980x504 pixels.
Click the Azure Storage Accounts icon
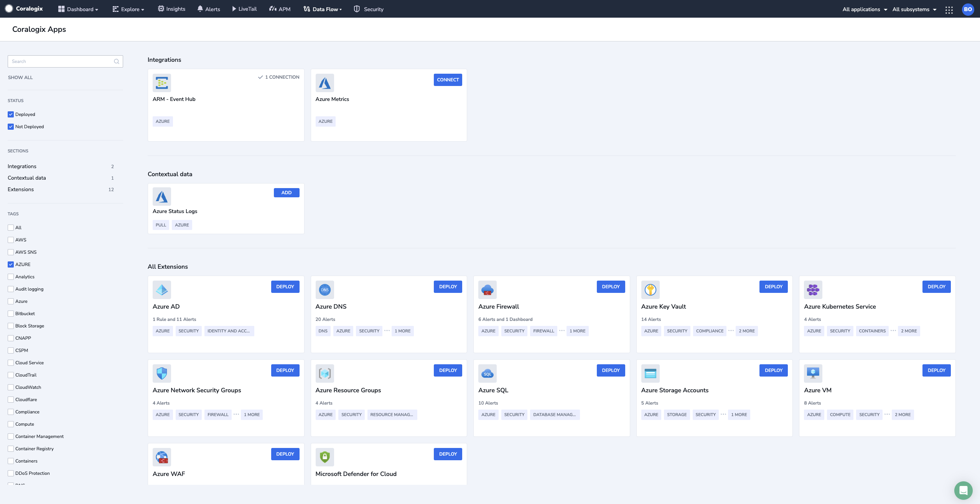(x=651, y=373)
